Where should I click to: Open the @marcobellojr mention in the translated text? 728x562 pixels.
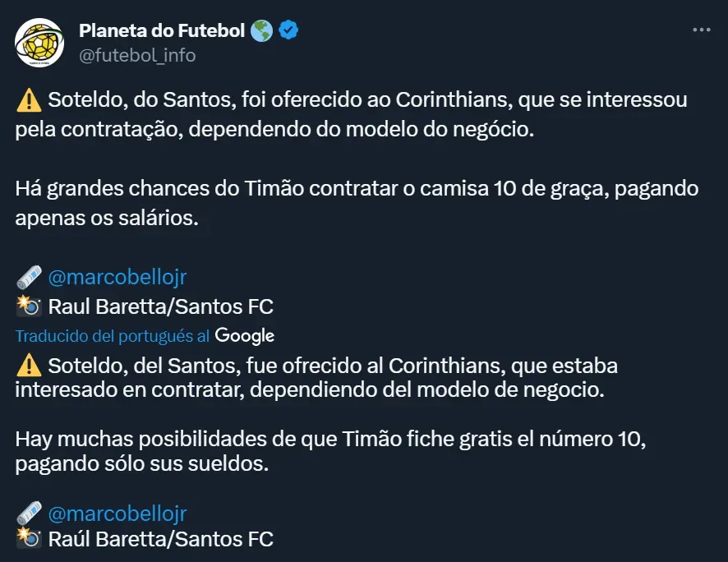[x=117, y=514]
